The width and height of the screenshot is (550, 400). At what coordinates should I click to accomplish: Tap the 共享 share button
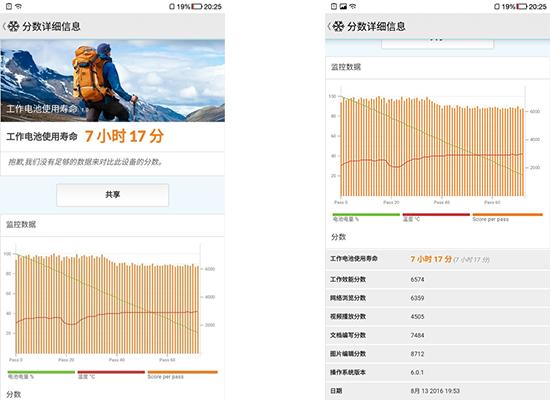[112, 195]
